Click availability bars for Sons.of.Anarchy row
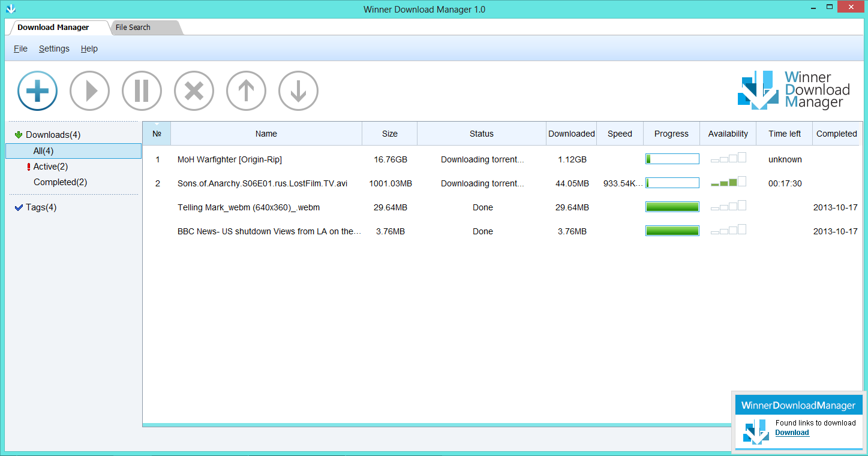Viewport: 868px width, 456px height. tap(728, 182)
